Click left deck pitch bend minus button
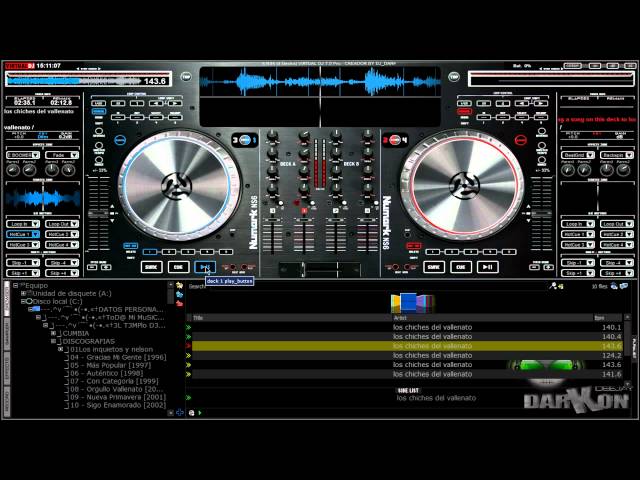Viewport: 640px width, 480px height. click(x=92, y=267)
